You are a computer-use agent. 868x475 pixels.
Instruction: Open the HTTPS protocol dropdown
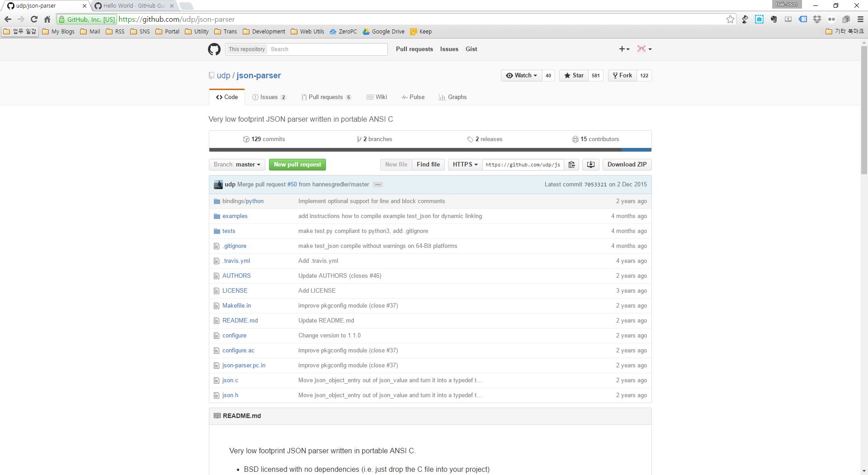point(465,165)
